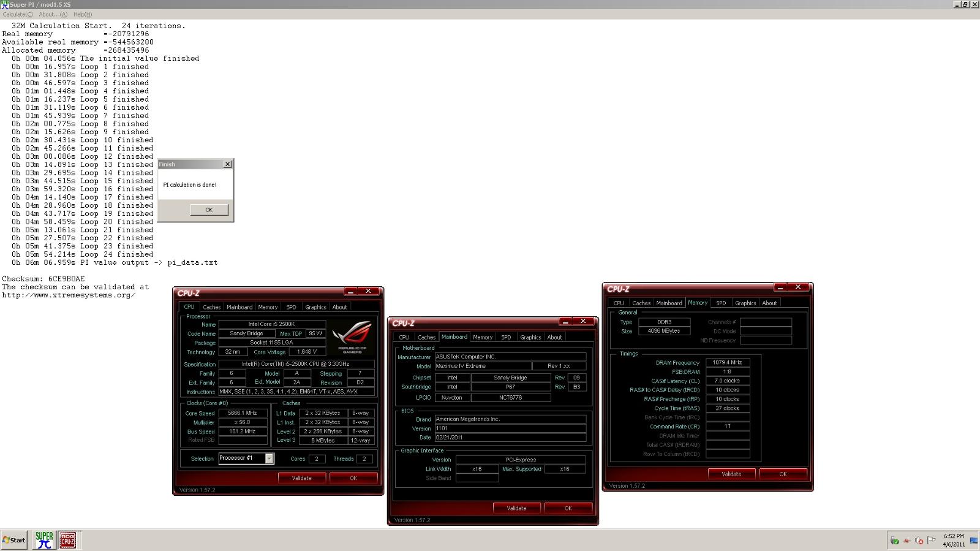Open the About menu in Super PI
This screenshot has width=980, height=551.
tap(53, 14)
